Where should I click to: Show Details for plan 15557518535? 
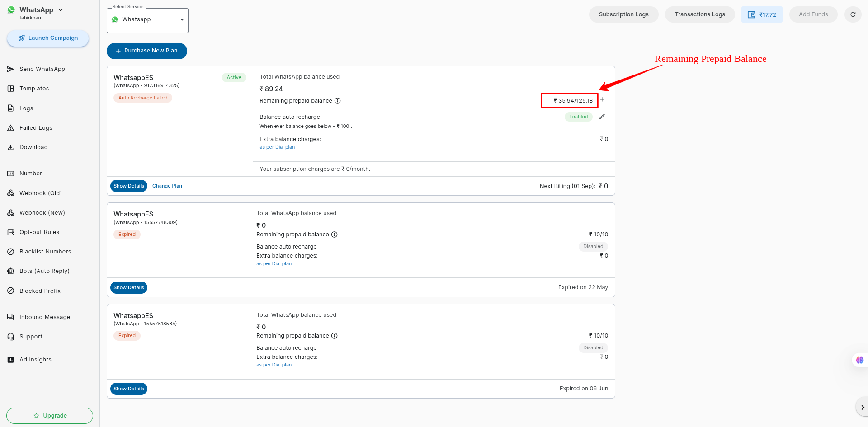129,389
